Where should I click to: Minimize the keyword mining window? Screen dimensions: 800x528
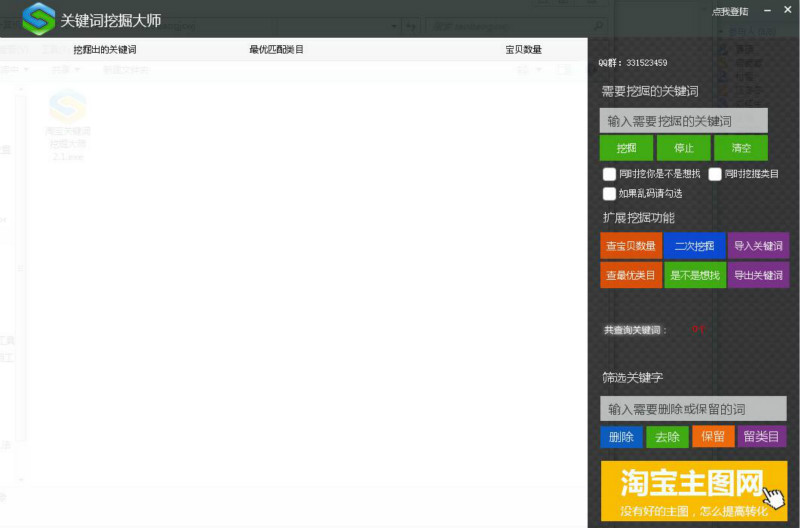pos(768,11)
